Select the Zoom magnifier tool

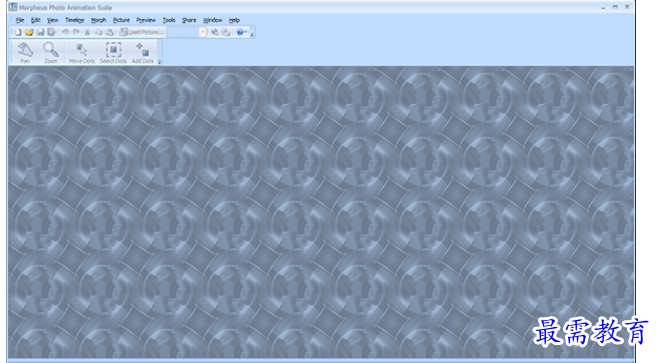51,52
